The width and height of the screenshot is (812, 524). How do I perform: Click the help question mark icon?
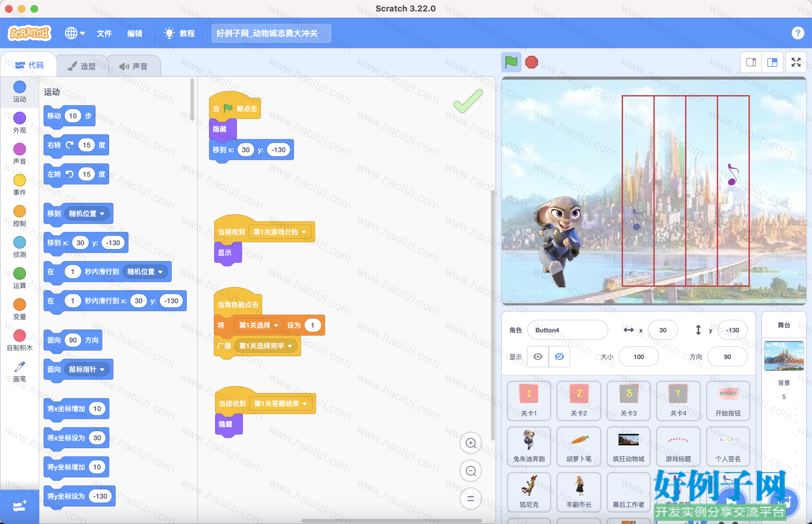[x=797, y=33]
